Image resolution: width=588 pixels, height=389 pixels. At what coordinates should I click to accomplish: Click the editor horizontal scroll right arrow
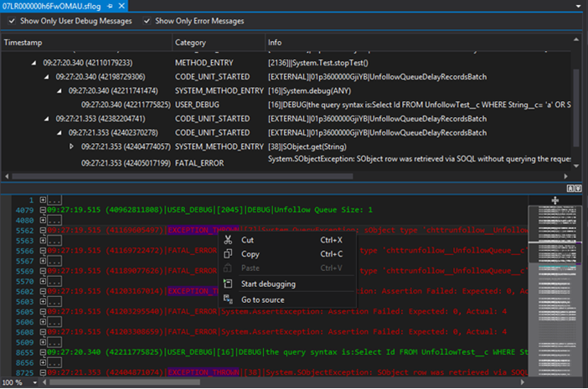pyautogui.click(x=523, y=382)
